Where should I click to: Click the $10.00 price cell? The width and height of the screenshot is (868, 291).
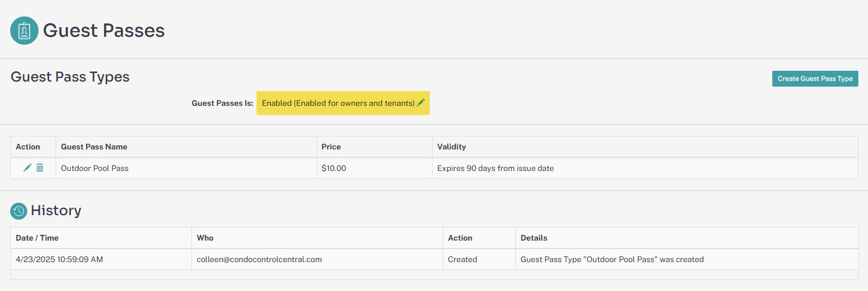(x=374, y=168)
